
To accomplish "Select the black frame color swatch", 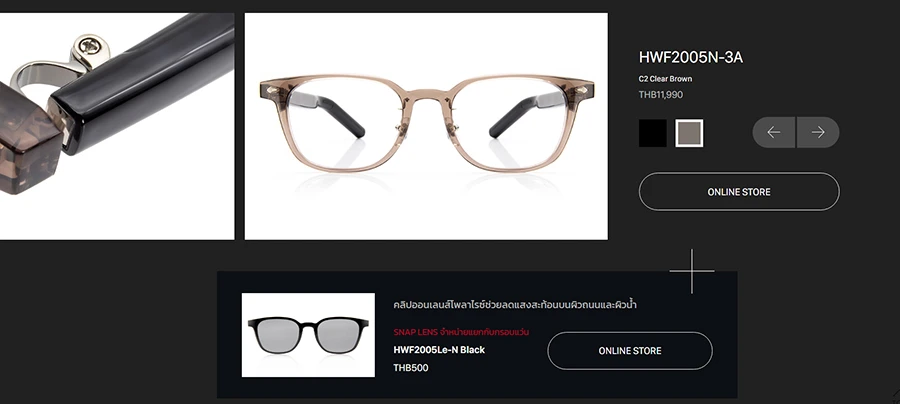I will (653, 133).
